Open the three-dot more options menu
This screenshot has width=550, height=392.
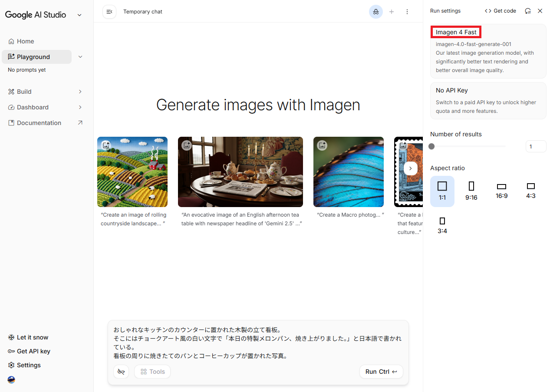tap(407, 12)
